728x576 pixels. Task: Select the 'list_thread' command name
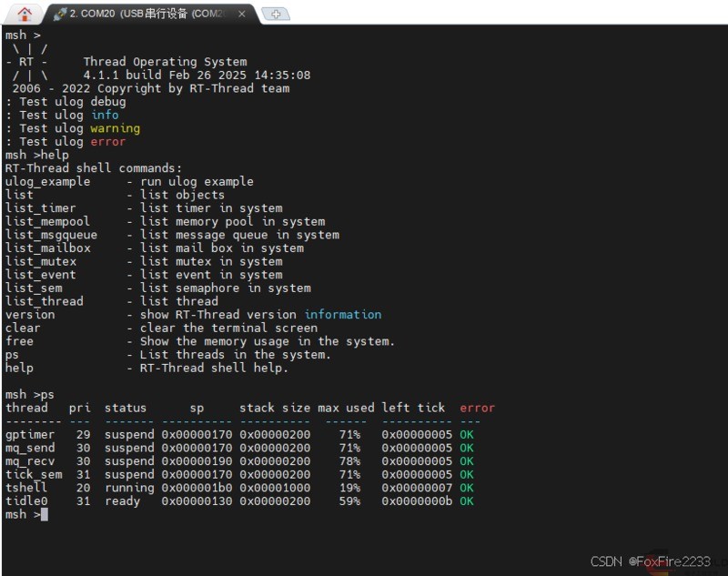(45, 302)
